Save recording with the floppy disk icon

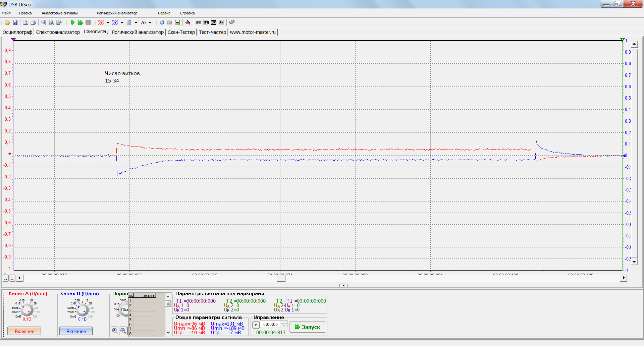[x=15, y=22]
